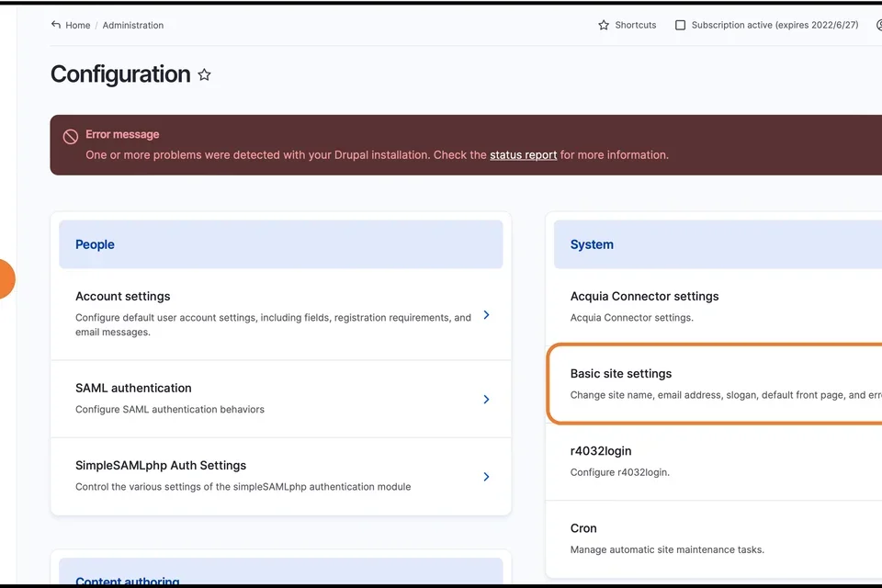The image size is (882, 588).
Task: Open the Cron maintenance settings
Action: [x=583, y=527]
